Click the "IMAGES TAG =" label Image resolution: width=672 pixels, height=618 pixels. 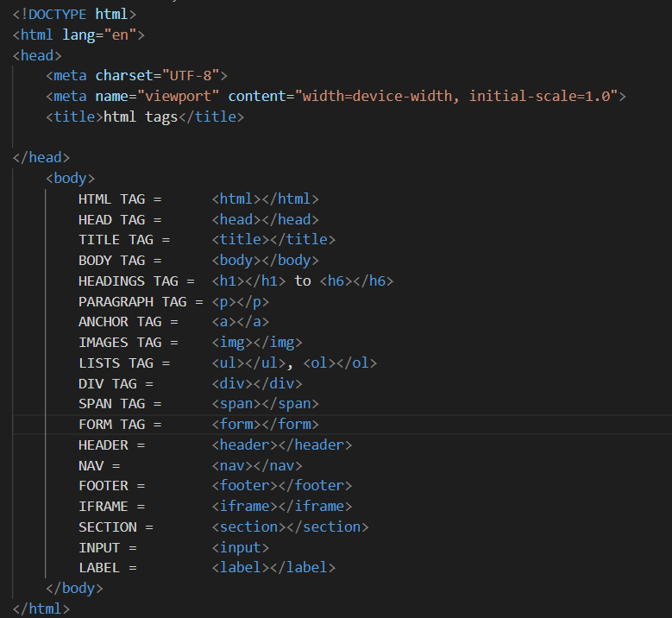[x=129, y=343]
